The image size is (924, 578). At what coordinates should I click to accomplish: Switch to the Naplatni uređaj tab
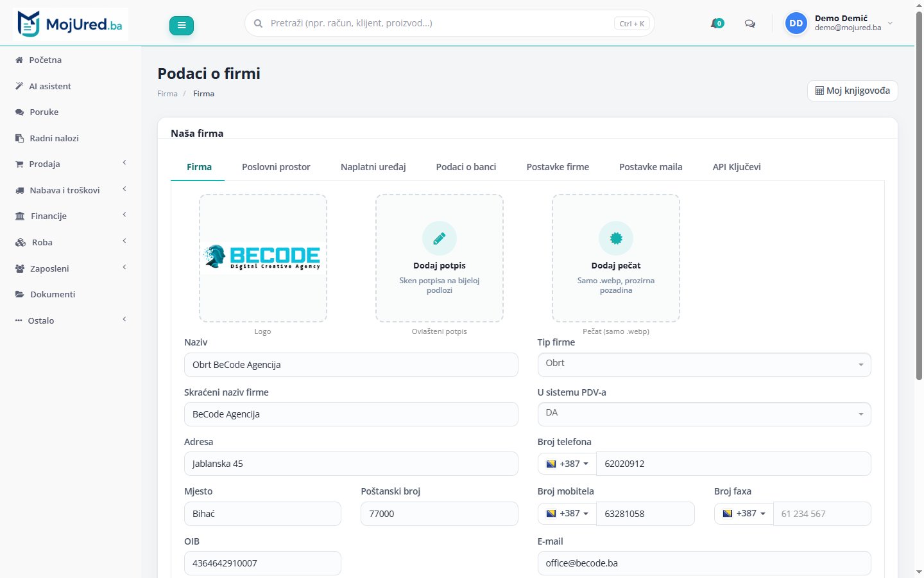pyautogui.click(x=373, y=167)
